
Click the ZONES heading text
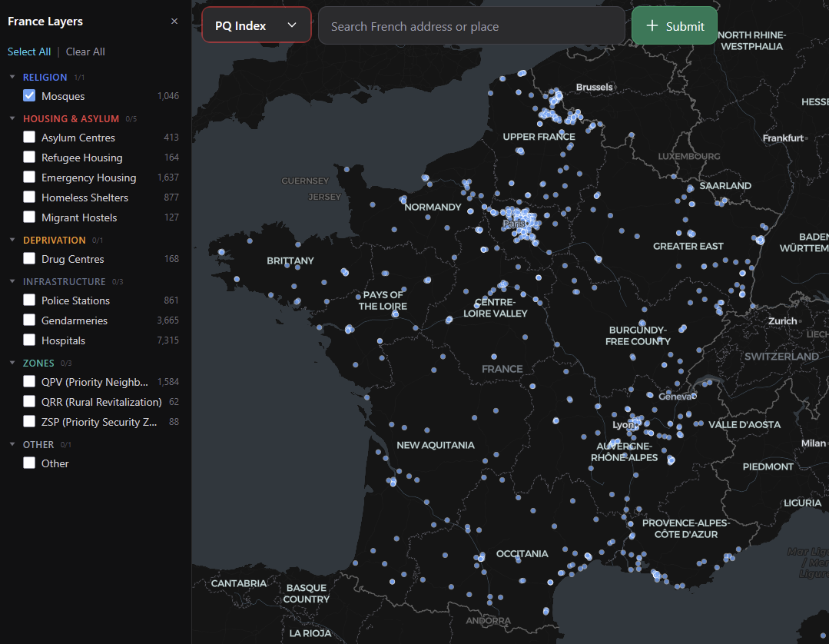tap(38, 363)
